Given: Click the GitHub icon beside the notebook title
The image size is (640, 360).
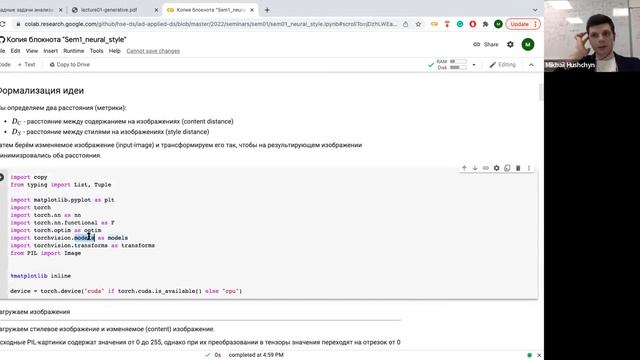Looking at the screenshot, I should [x=2, y=40].
